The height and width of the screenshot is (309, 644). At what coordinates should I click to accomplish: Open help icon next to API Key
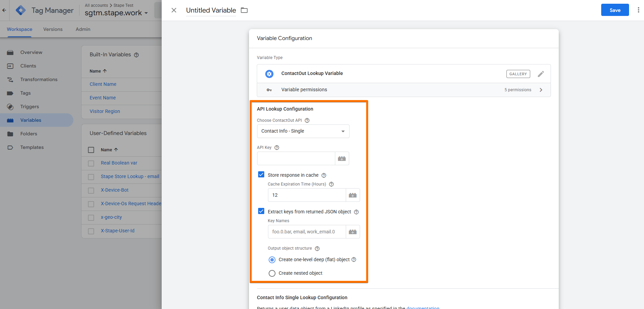click(x=277, y=148)
